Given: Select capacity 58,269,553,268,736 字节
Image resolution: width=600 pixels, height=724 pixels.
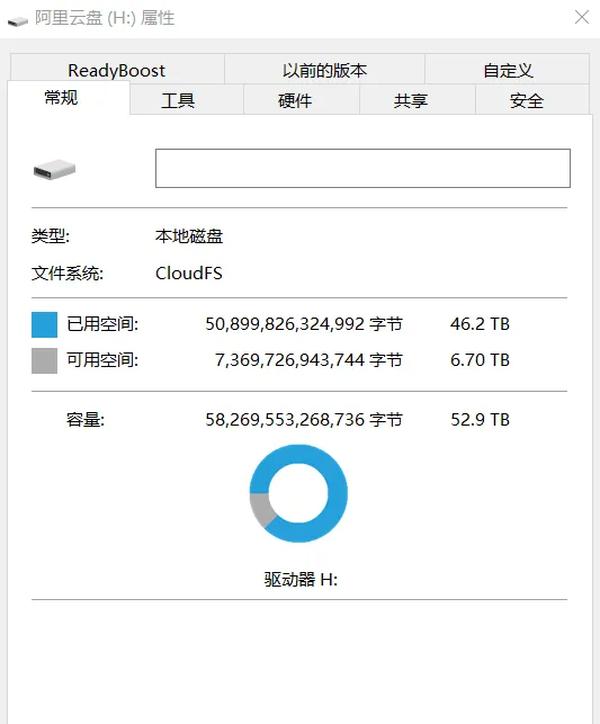Looking at the screenshot, I should coord(304,420).
